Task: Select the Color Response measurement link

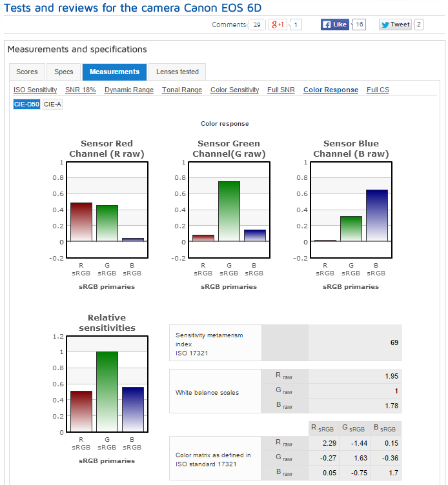Action: (x=331, y=90)
